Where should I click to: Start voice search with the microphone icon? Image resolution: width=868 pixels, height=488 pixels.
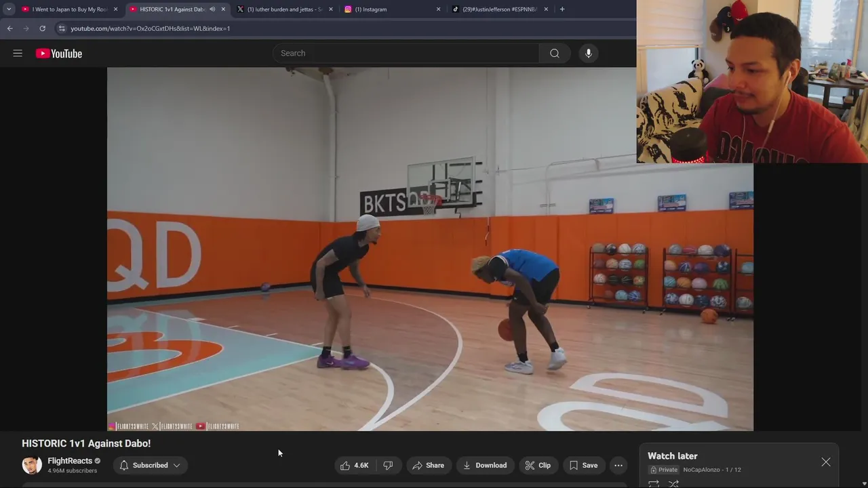pos(589,54)
